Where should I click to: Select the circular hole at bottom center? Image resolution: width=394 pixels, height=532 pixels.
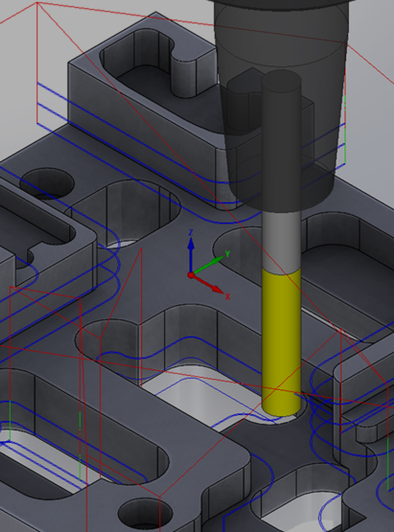145,513
